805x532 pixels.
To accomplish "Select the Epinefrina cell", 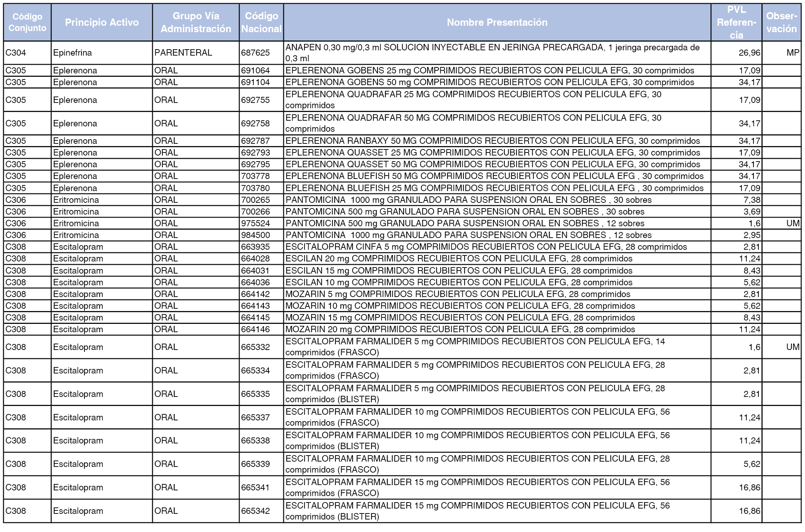I will tap(102, 53).
